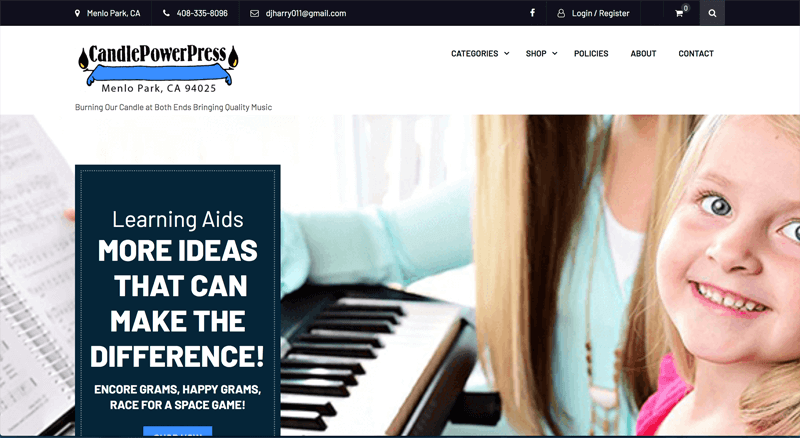Open the Categories menu
The image size is (800, 438).
[x=474, y=53]
